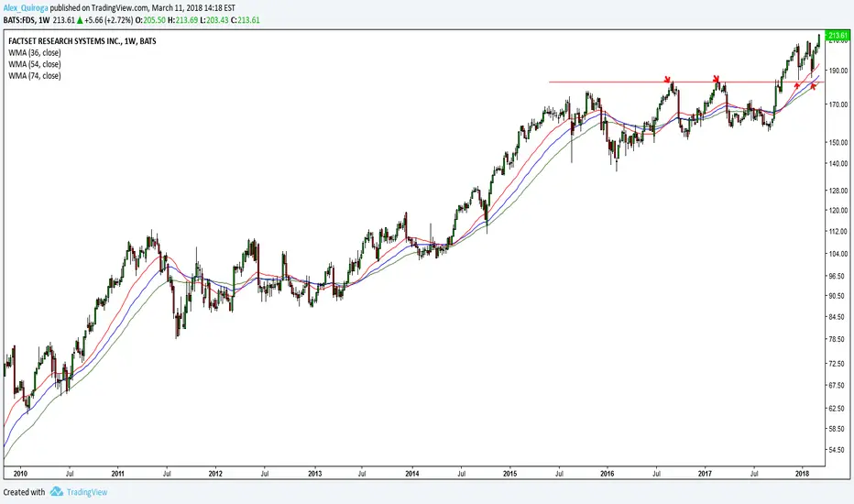Click the FACTSET RESEARCH SYSTEMS INC. chart title
Image resolution: width=854 pixels, height=504 pixels.
point(82,41)
